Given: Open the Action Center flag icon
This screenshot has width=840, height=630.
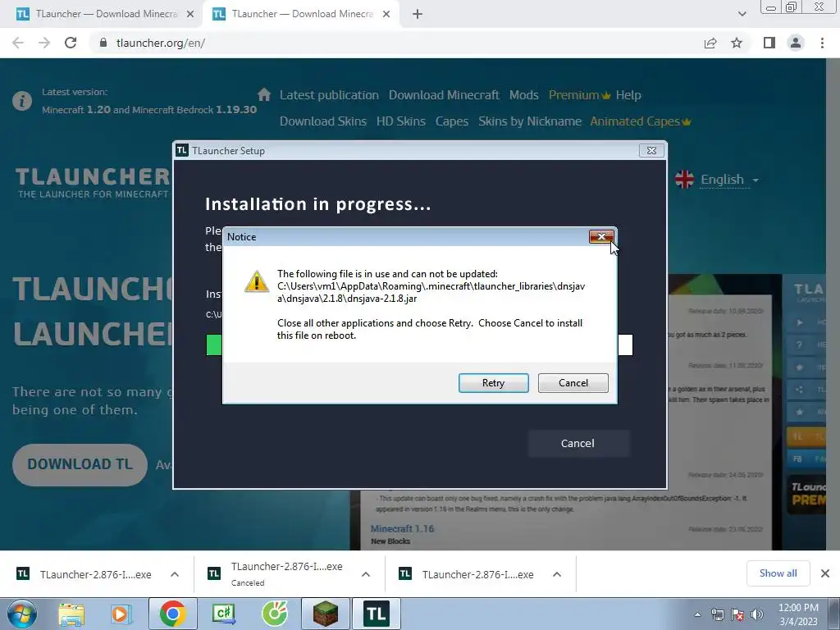Looking at the screenshot, I should 737,615.
